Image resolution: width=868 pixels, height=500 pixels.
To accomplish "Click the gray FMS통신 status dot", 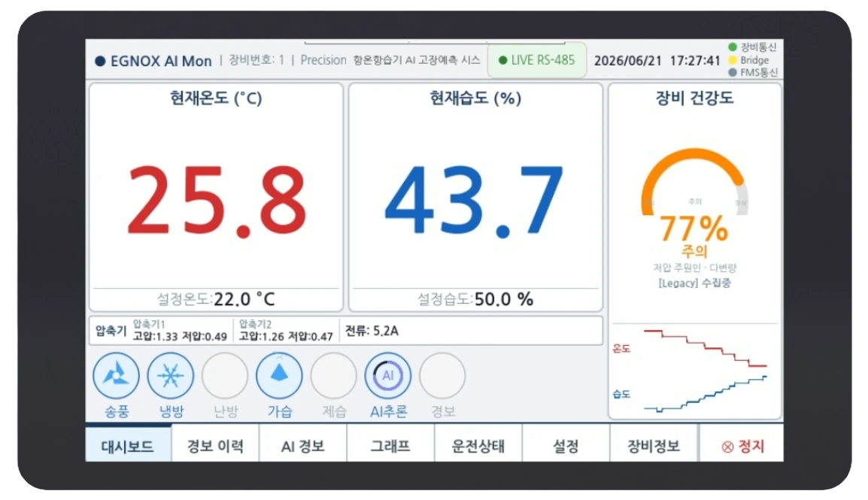I will (733, 72).
